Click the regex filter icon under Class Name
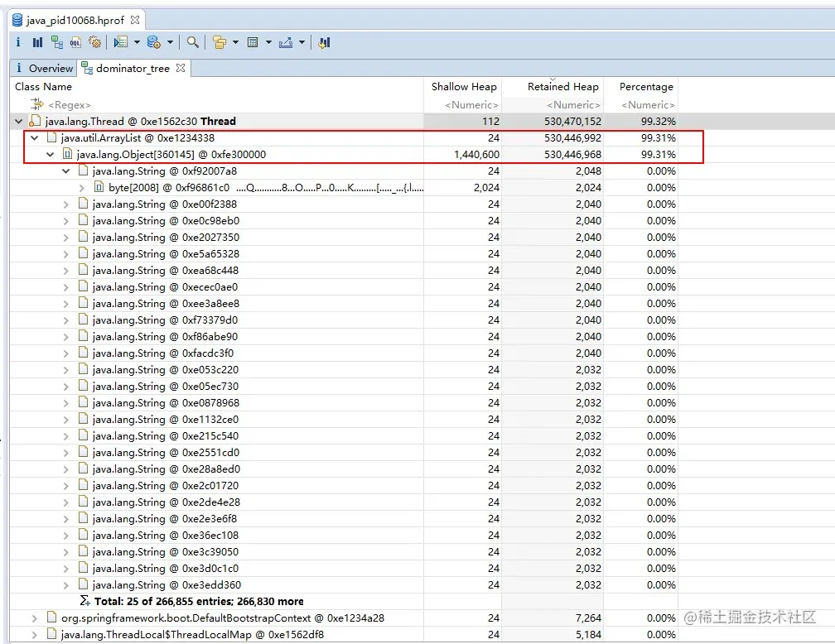Screen dimensions: 835x644 [36, 103]
